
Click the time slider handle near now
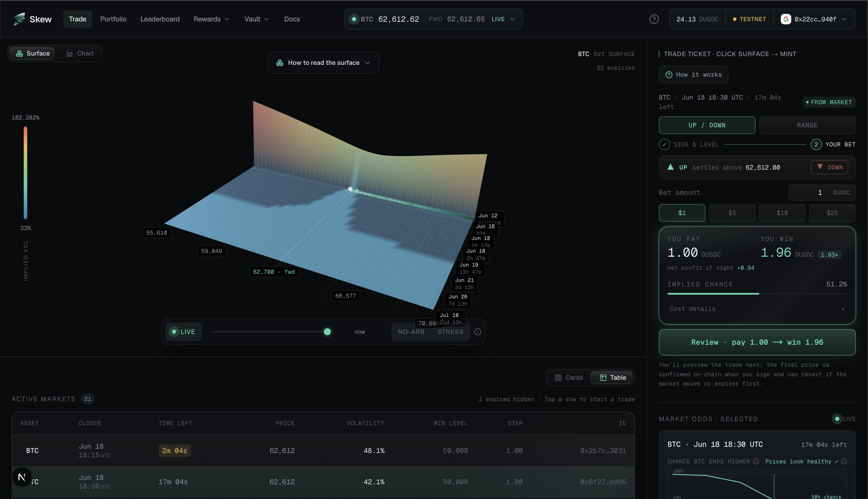(327, 332)
